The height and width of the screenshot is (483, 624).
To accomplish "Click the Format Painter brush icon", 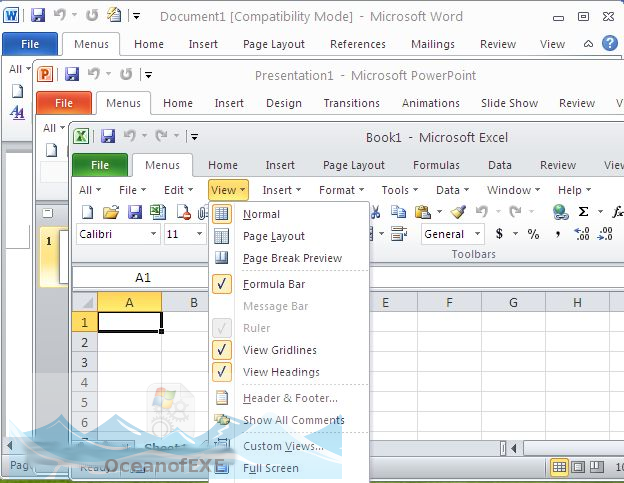I will click(x=458, y=212).
